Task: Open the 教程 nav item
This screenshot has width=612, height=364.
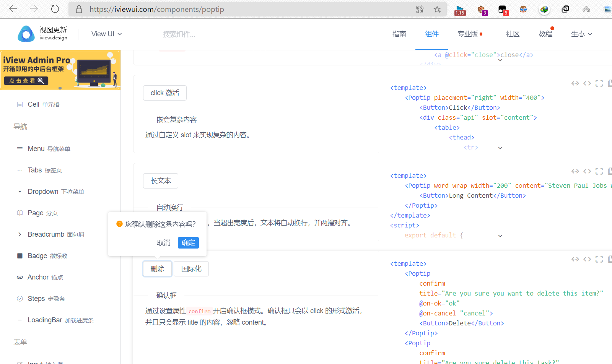Action: (545, 34)
